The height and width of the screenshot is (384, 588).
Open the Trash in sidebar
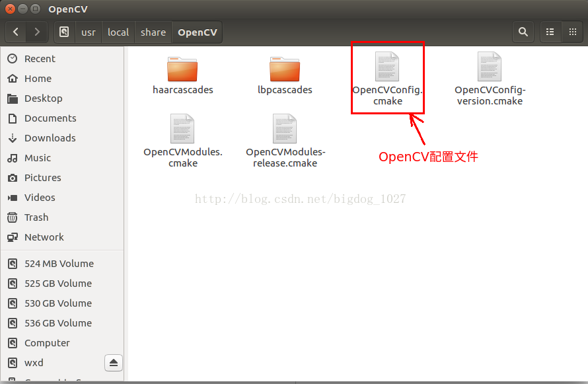[37, 217]
